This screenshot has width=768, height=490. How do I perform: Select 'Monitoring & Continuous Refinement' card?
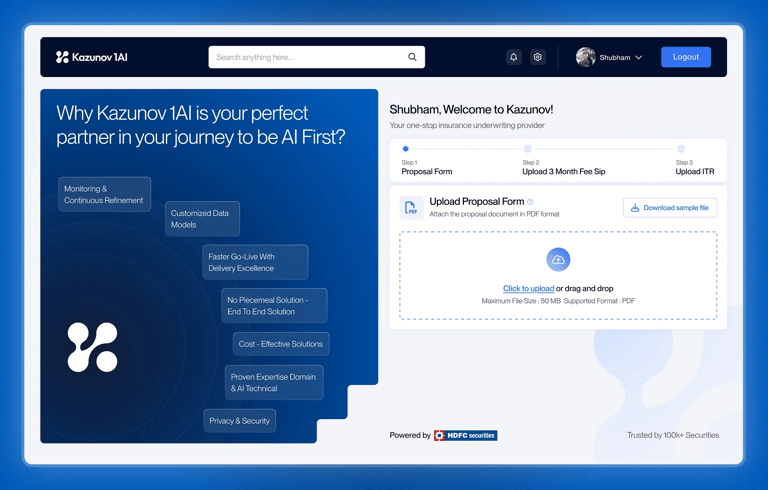[x=104, y=195]
